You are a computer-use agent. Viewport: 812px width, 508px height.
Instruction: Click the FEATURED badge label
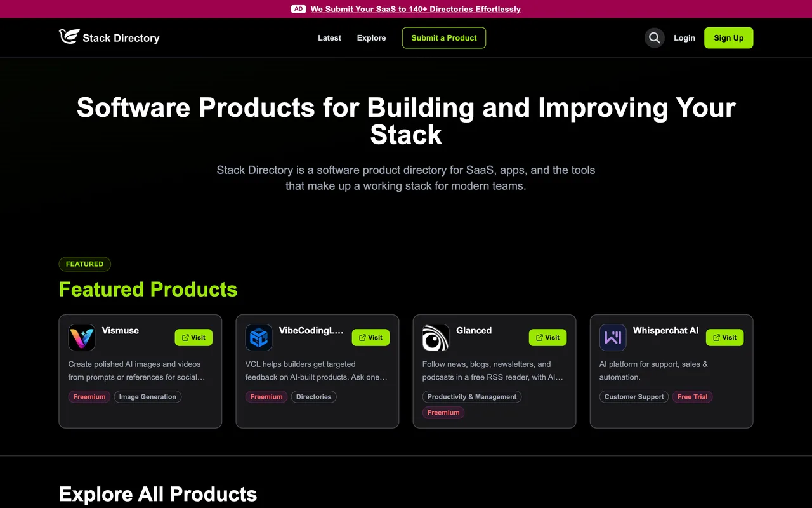(84, 264)
